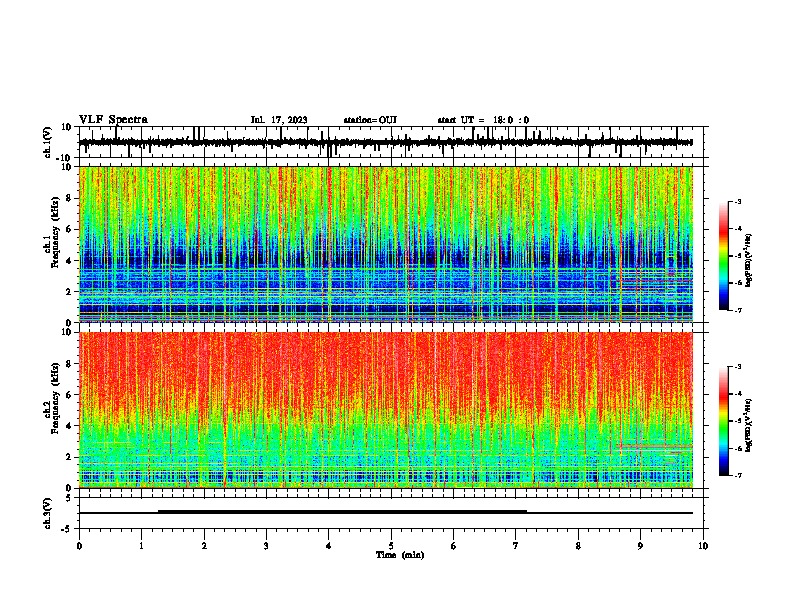Click the "-3" label on ch.2 color bar
The width and height of the screenshot is (792, 612).
point(738,367)
